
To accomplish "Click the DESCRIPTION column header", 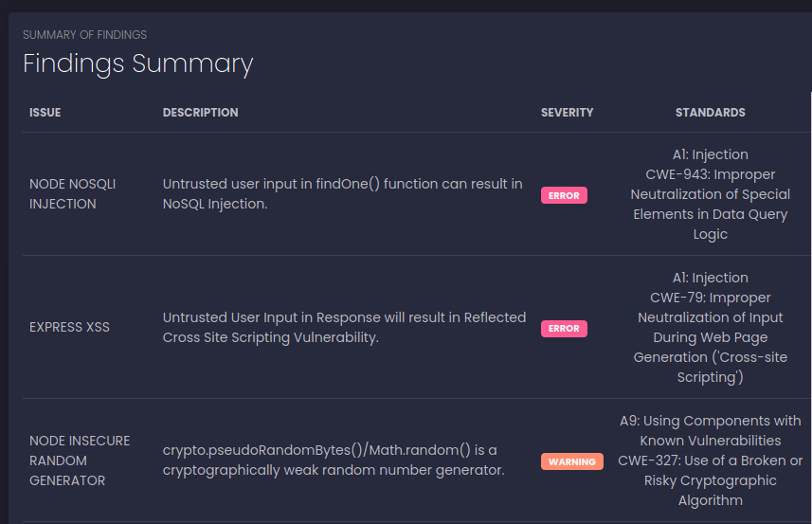I will tap(200, 113).
